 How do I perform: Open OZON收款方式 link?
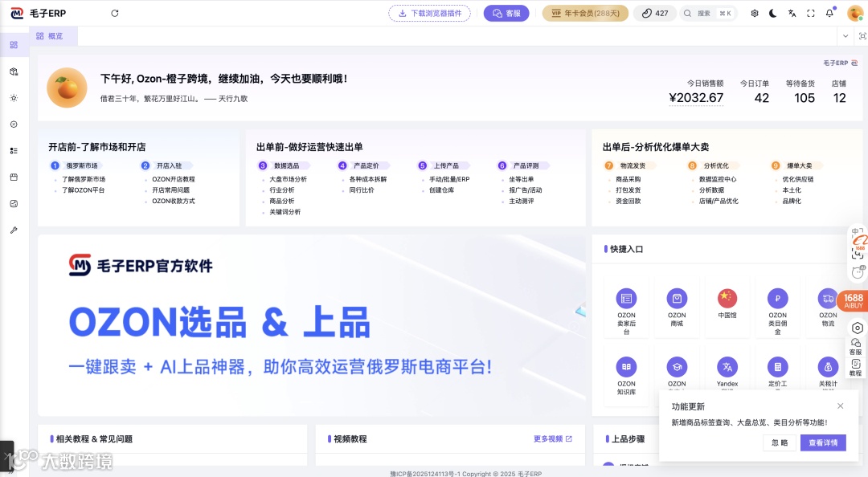point(174,201)
